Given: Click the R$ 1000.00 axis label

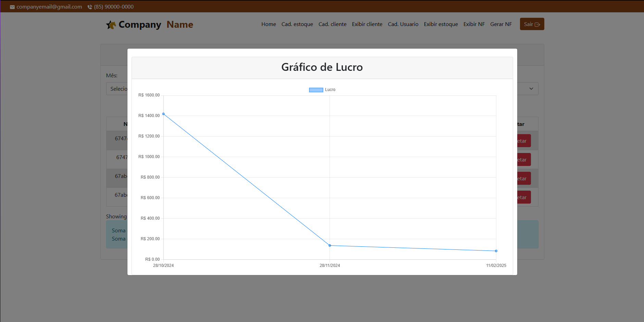Looking at the screenshot, I should pyautogui.click(x=149, y=157).
